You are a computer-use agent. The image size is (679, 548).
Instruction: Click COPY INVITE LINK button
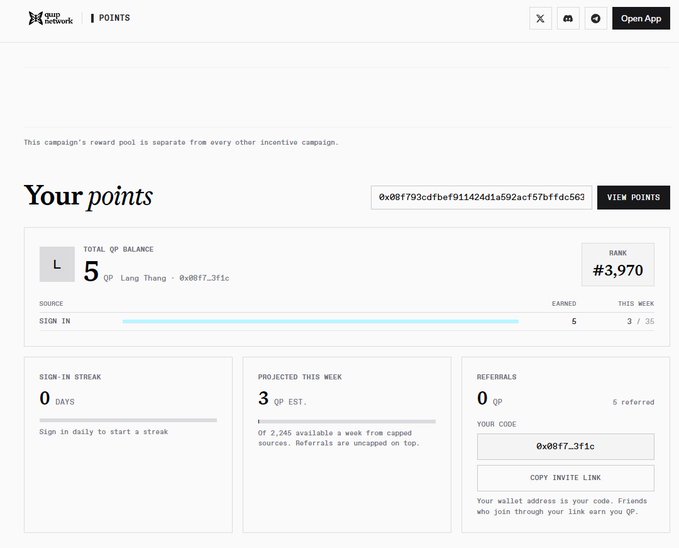point(566,478)
